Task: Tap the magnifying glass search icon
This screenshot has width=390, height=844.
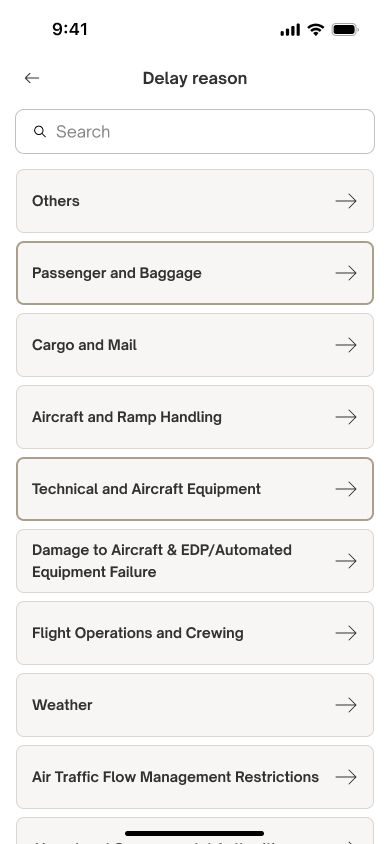Action: [x=39, y=131]
